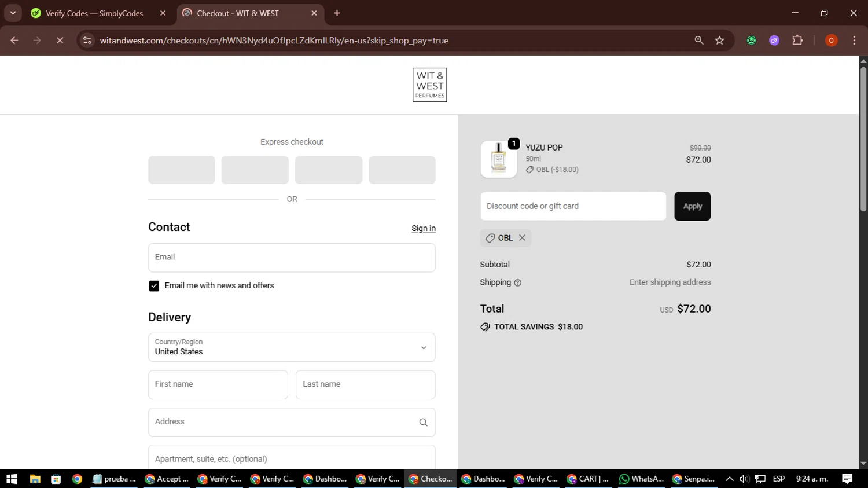Bookmark this page with the star icon
The height and width of the screenshot is (488, 868).
tap(719, 41)
